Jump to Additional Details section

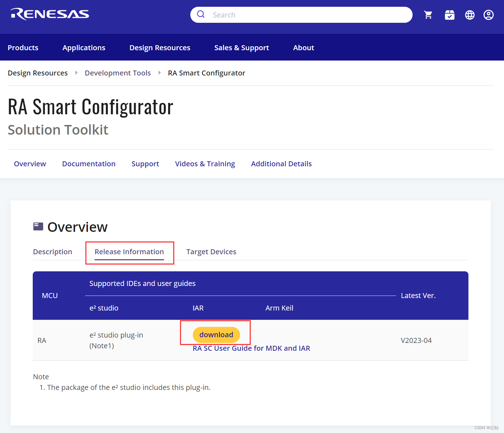[x=281, y=164]
